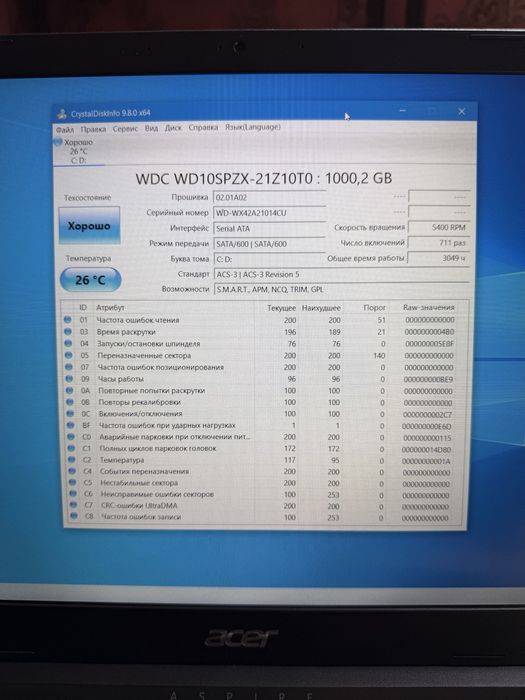Select the C: D: disk tab at top
Viewport: 525px width, 700px height.
click(79, 151)
